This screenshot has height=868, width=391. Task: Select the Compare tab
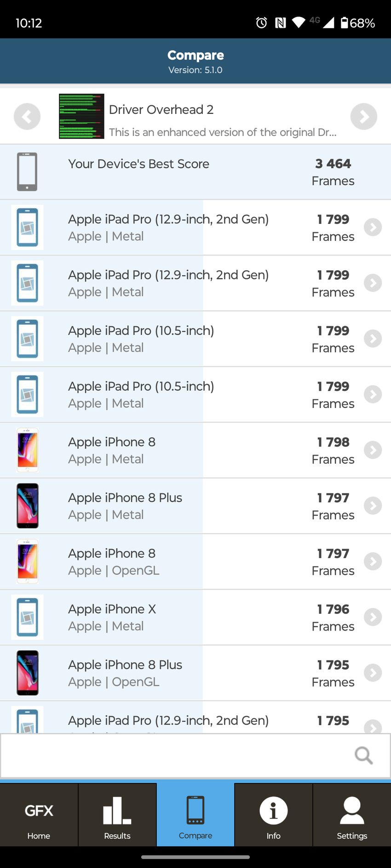(x=195, y=815)
